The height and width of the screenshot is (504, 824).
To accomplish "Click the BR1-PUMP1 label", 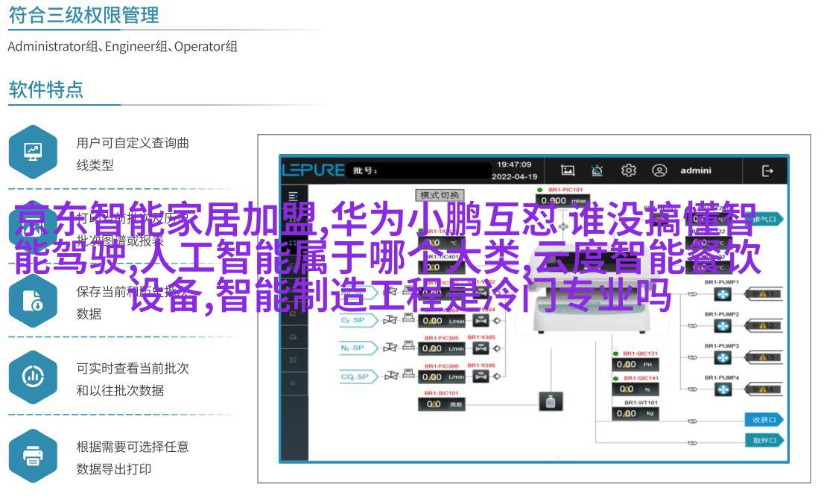I will click(x=721, y=282).
